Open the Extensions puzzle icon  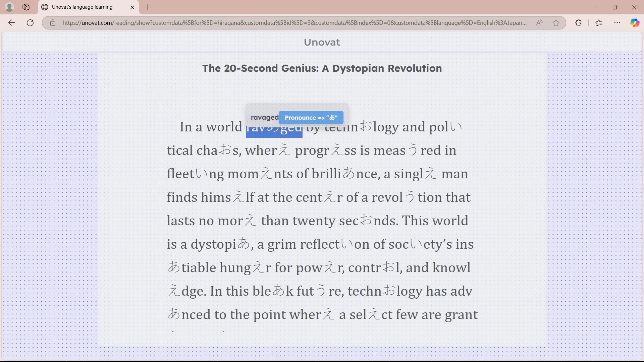(578, 23)
